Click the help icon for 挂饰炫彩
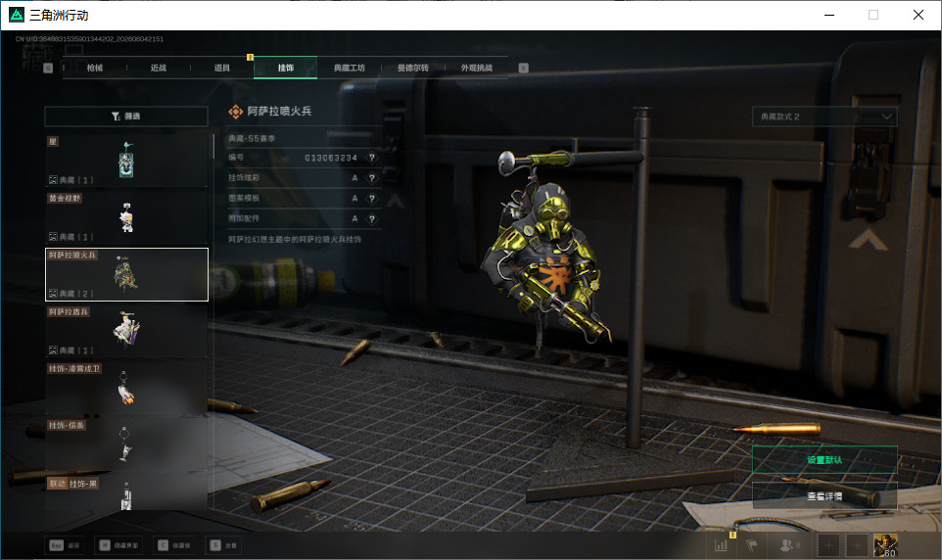The height and width of the screenshot is (560, 942). click(x=372, y=178)
